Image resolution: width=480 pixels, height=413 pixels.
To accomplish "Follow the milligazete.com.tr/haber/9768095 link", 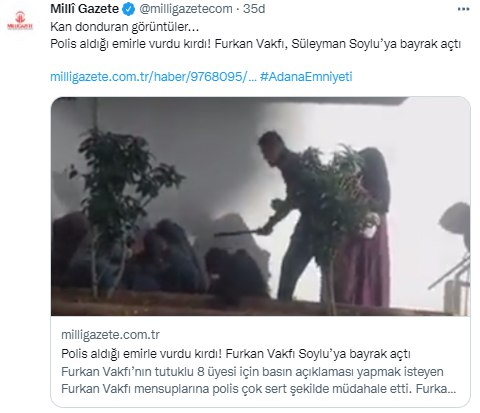I will click(x=153, y=77).
